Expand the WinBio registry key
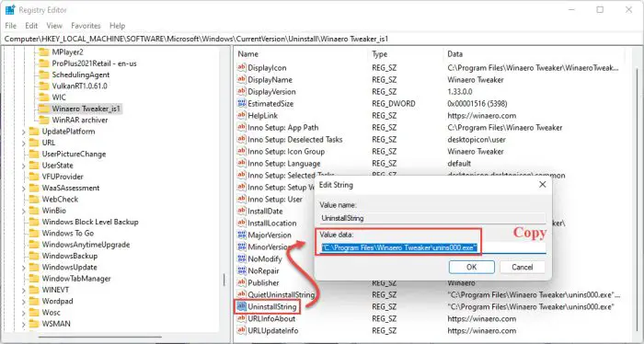This screenshot has height=344, width=644. [x=23, y=211]
